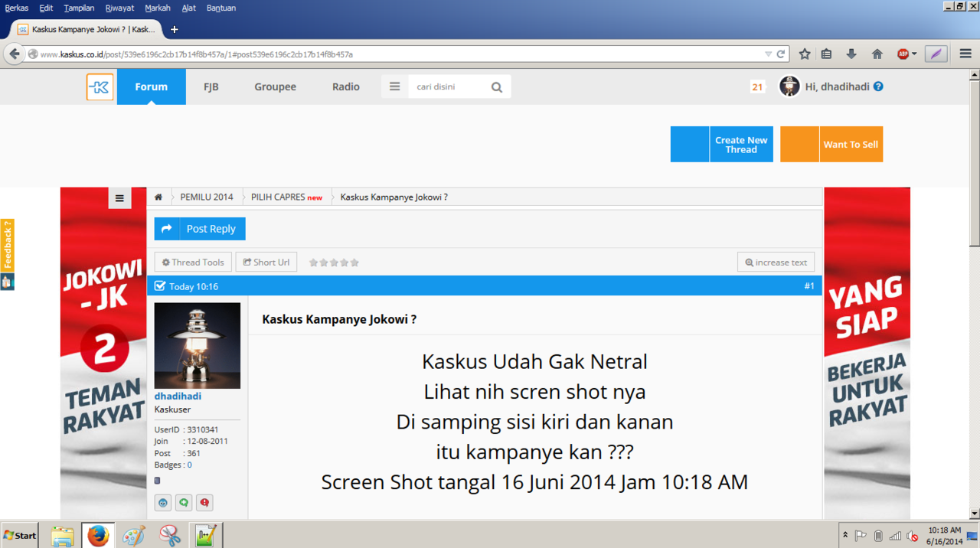
Task: Click the purple feather toolbar icon
Action: pos(936,54)
